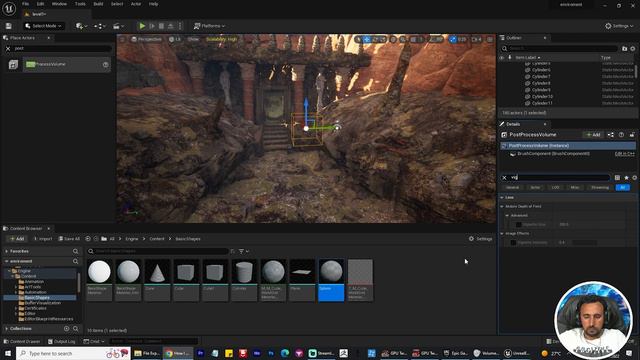
Task: Open the Edit menu
Action: [40, 4]
